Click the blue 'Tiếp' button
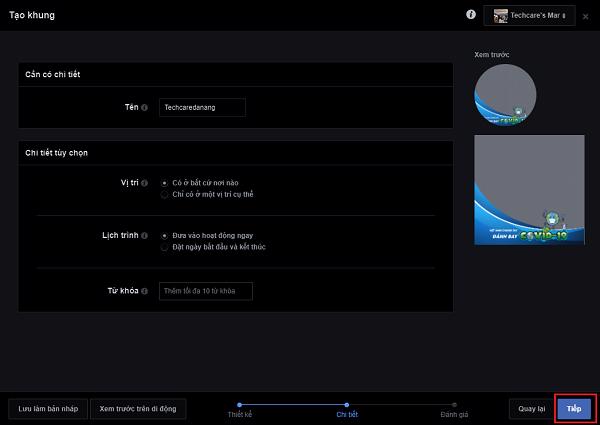Image resolution: width=600 pixels, height=425 pixels. 574,409
